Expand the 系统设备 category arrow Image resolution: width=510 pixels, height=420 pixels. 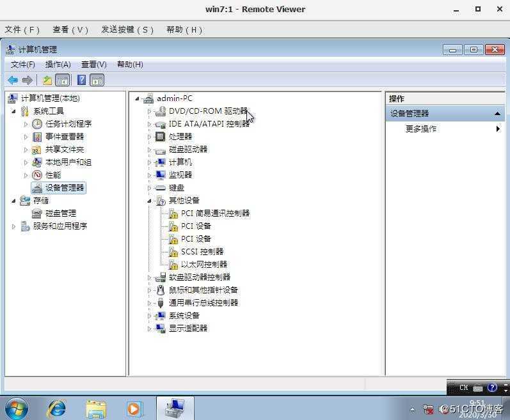[x=149, y=316]
